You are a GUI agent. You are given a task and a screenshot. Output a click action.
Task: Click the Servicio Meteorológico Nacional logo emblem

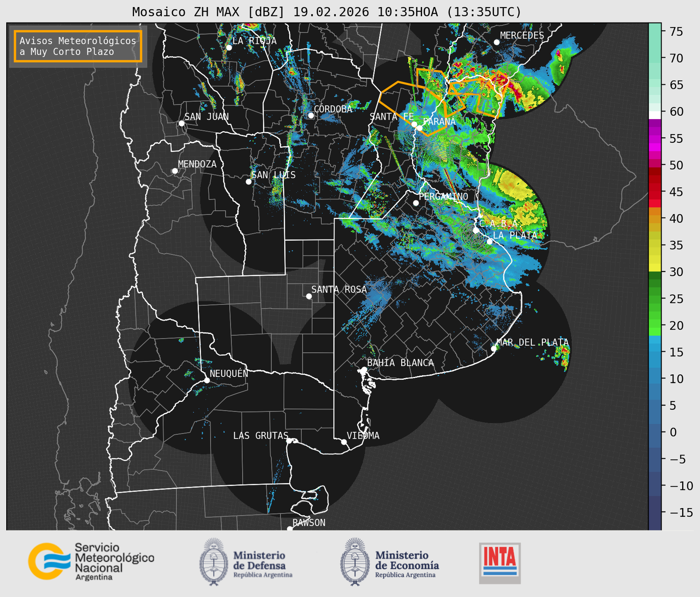click(49, 561)
